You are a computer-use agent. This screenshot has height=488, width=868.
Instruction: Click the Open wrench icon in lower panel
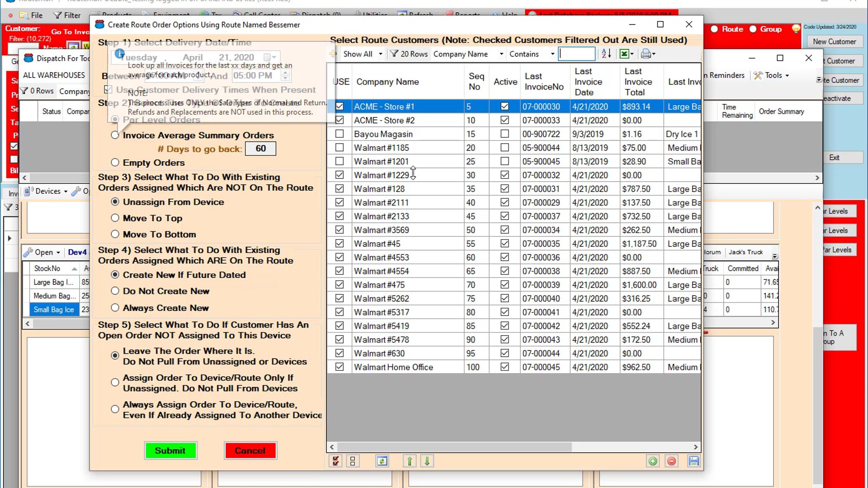[28, 252]
